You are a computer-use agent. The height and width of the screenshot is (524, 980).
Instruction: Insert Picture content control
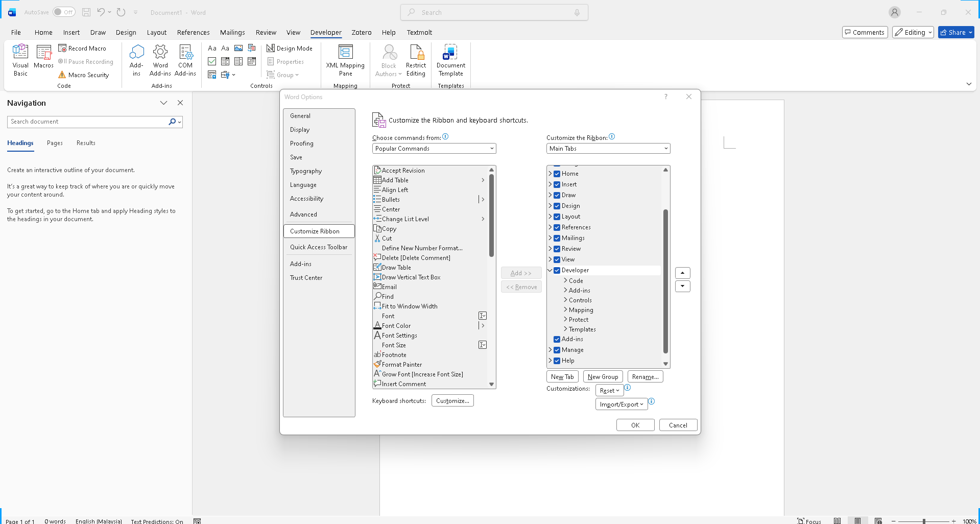[238, 48]
